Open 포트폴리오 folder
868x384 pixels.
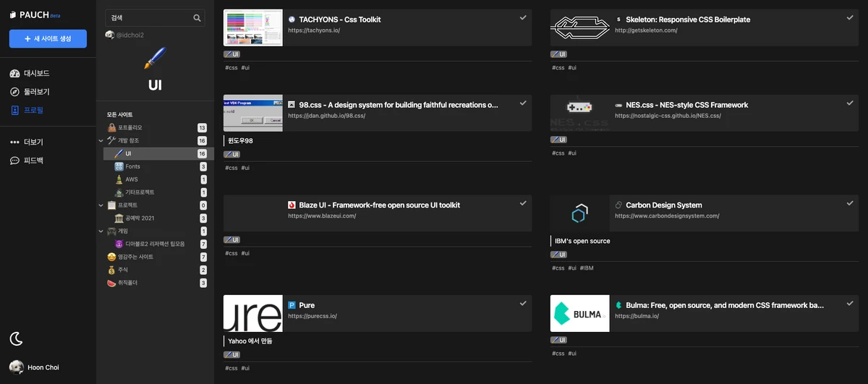pyautogui.click(x=156, y=127)
